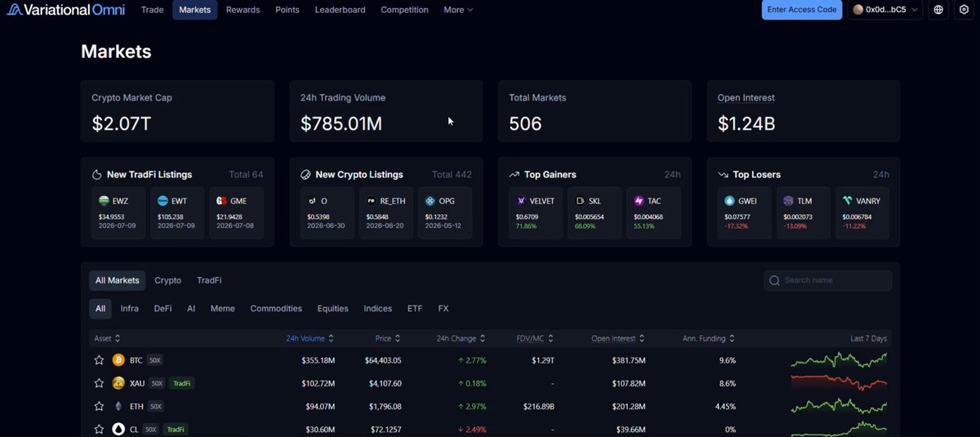Viewport: 980px width, 437px height.
Task: Select the All Markets tab
Action: [118, 280]
